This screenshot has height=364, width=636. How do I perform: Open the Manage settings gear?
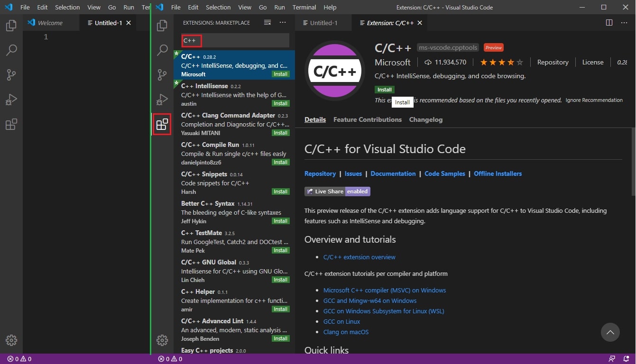click(x=162, y=340)
